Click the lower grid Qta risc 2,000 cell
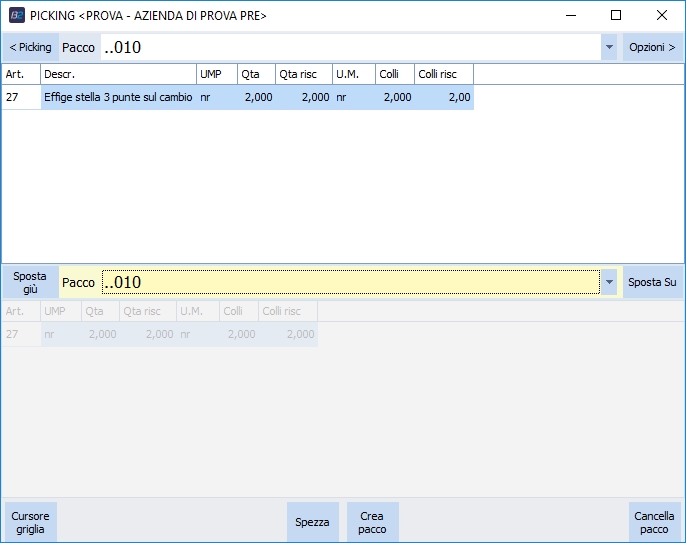 coord(148,334)
